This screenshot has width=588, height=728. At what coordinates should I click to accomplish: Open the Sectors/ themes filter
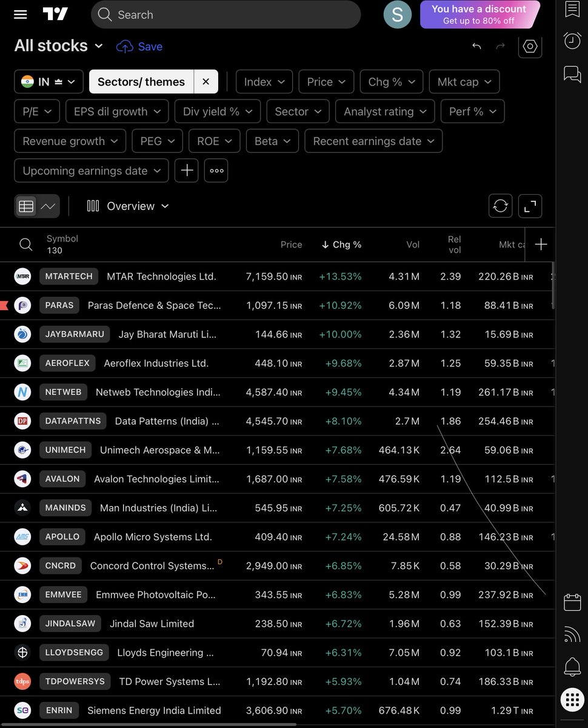point(141,82)
